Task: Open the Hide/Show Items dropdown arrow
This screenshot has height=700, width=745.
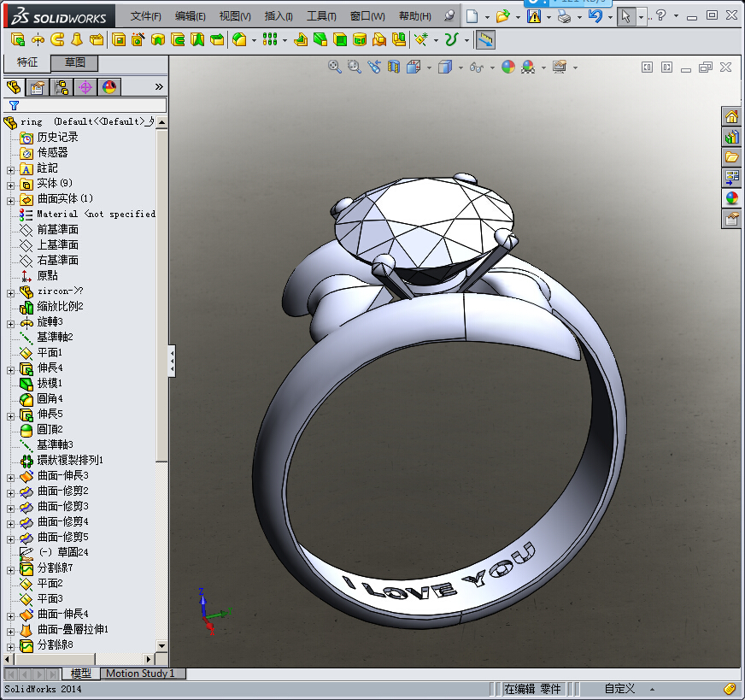Action: (492, 68)
